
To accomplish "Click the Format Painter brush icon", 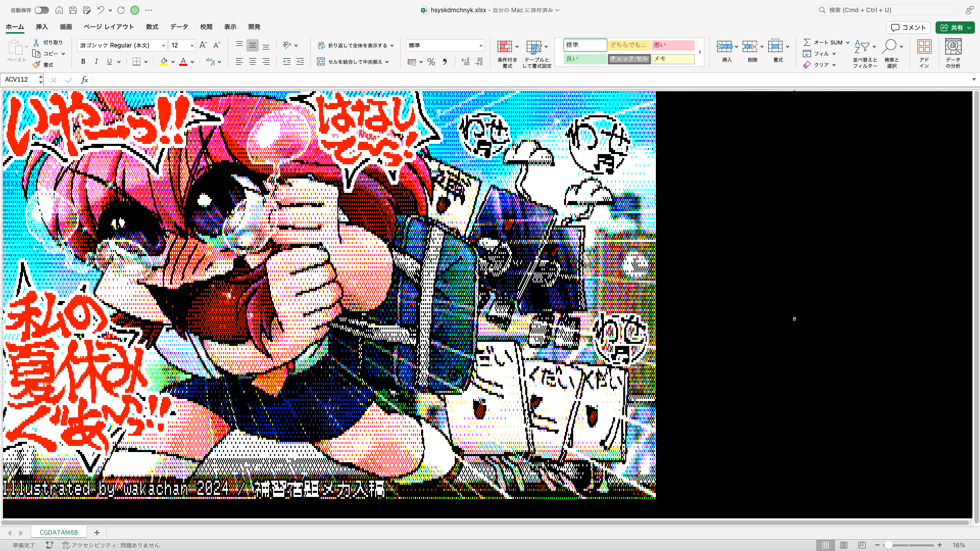I will (36, 65).
